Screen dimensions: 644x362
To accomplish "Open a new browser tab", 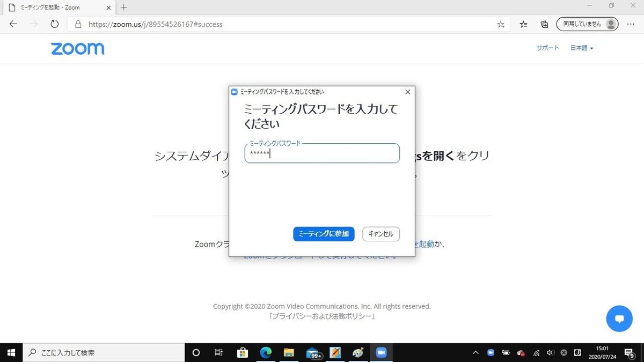I will pos(123,8).
